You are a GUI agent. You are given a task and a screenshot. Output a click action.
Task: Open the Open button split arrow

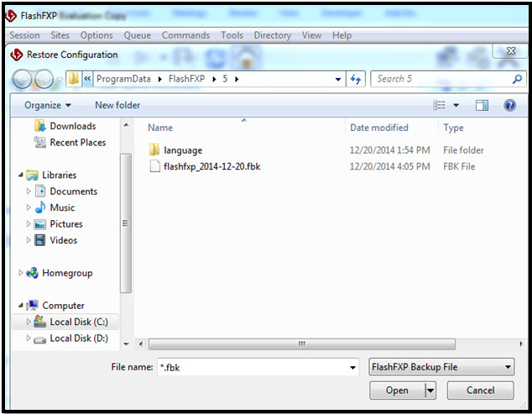point(430,390)
